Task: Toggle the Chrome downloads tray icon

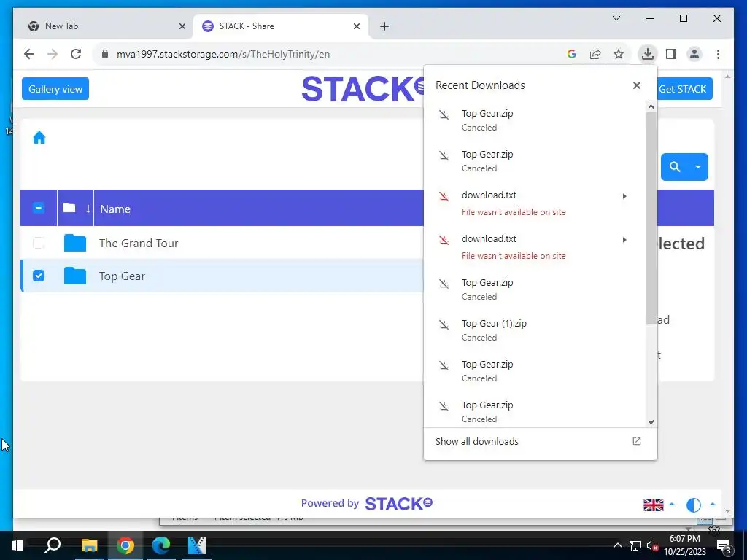Action: coord(648,54)
